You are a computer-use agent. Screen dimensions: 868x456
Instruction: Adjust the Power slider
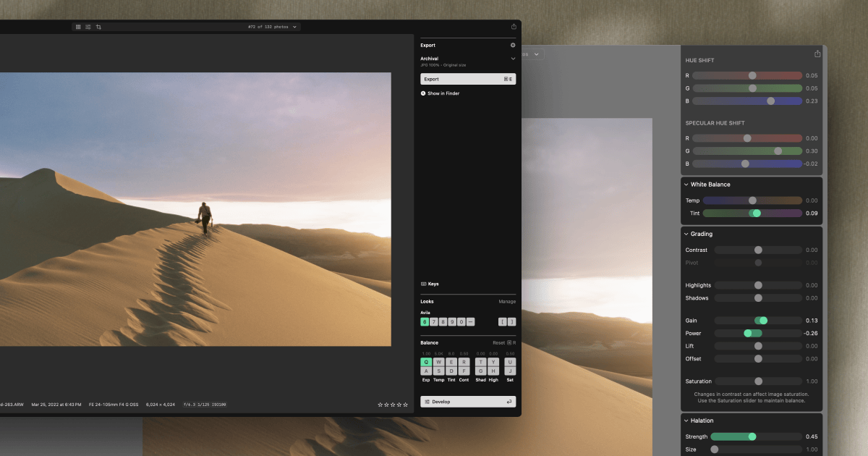tap(758, 334)
